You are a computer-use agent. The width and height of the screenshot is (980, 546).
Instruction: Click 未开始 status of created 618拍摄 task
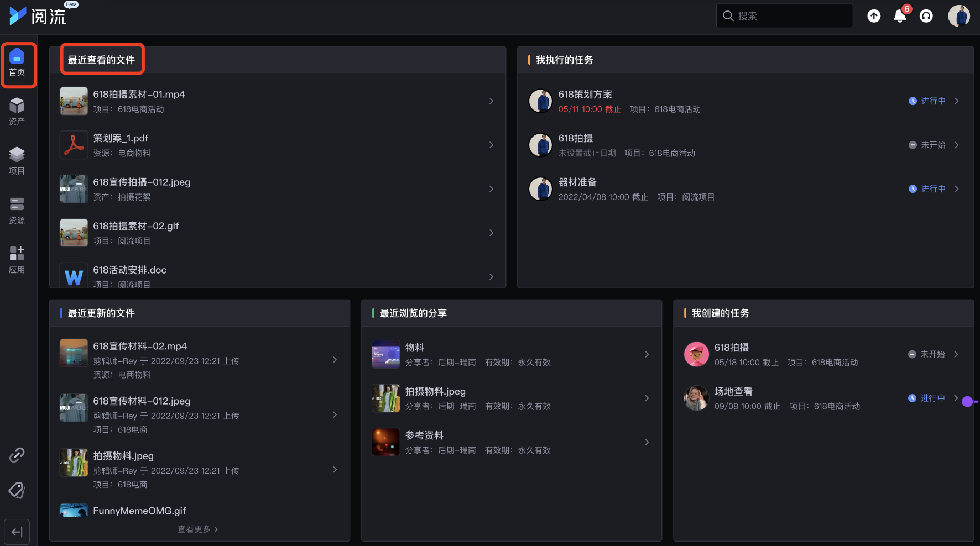[927, 354]
